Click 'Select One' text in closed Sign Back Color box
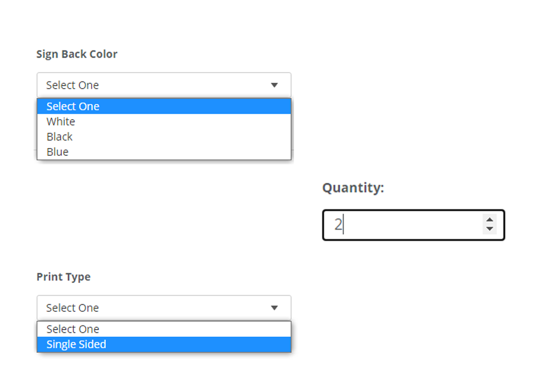Screen dimensions: 534x392 click(73, 85)
